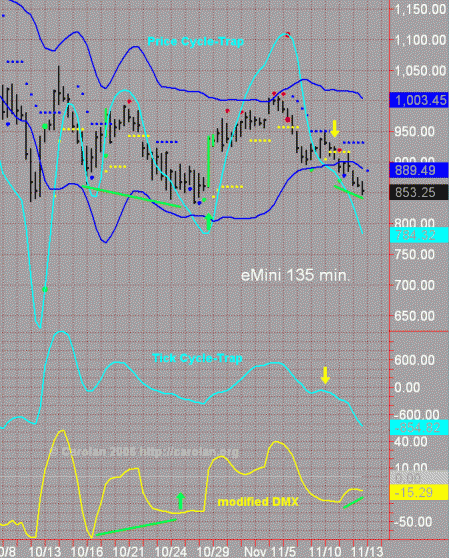Screen dimensions: 449x558
Task: Click the blue 889.49 lower band value
Action: pos(419,170)
